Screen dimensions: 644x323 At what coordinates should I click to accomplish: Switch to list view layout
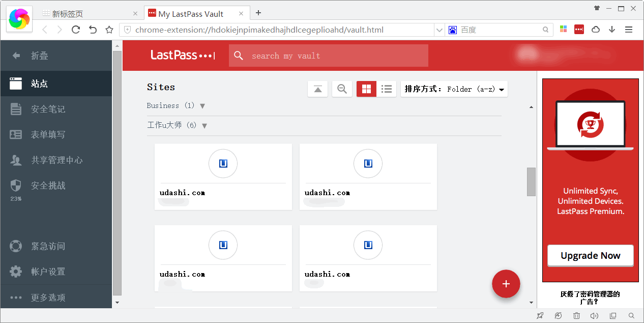pyautogui.click(x=387, y=89)
